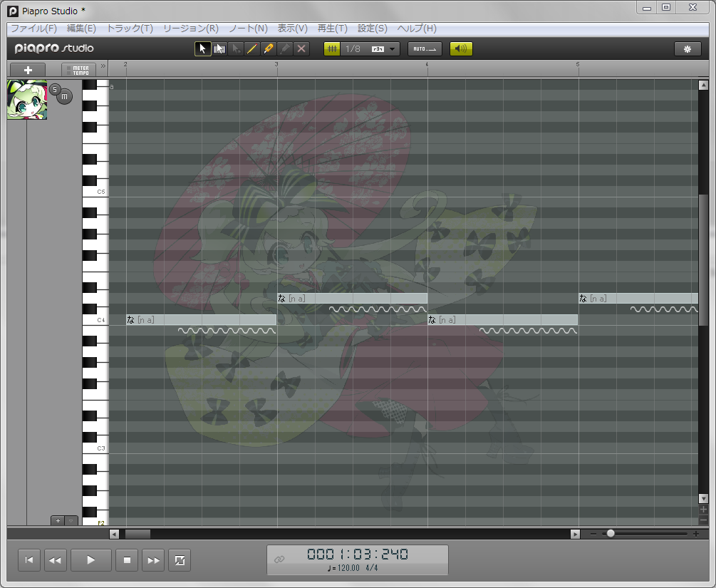Jump to start with the return-to-beginning button
The height and width of the screenshot is (588, 716).
coord(29,560)
